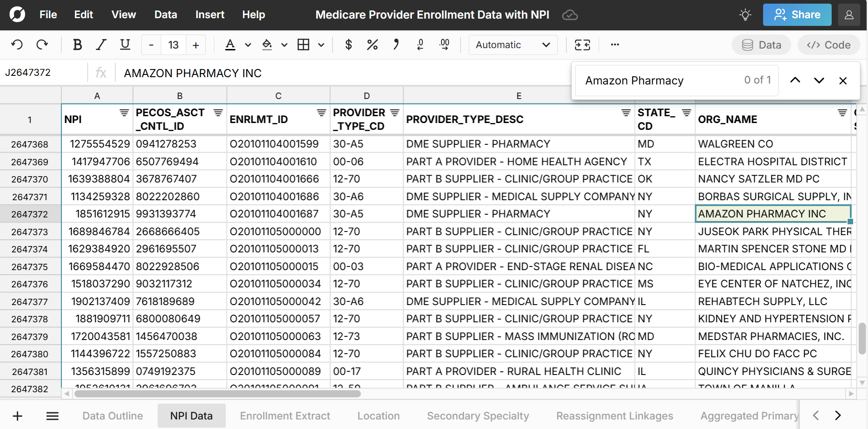This screenshot has width=868, height=429.
Task: Toggle underline formatting
Action: 125,44
